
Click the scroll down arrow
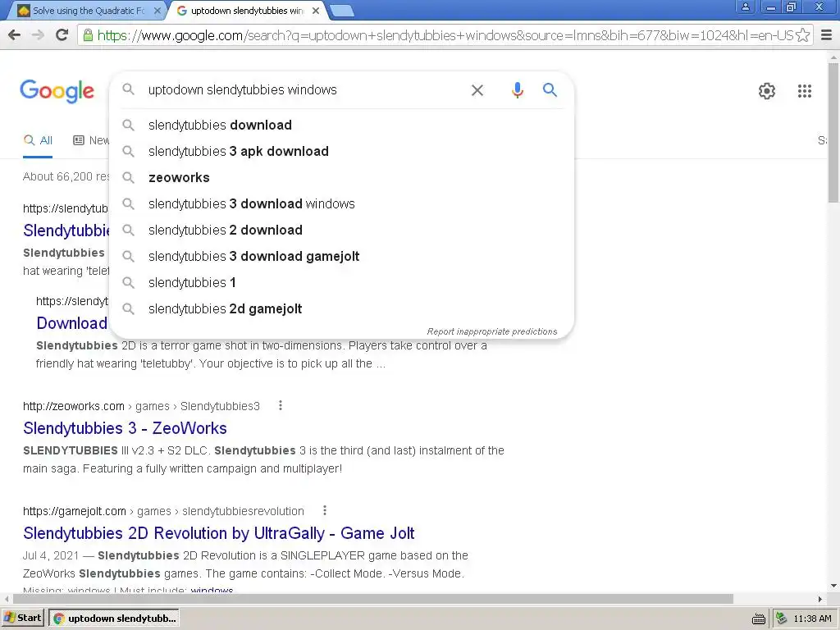coord(833,586)
